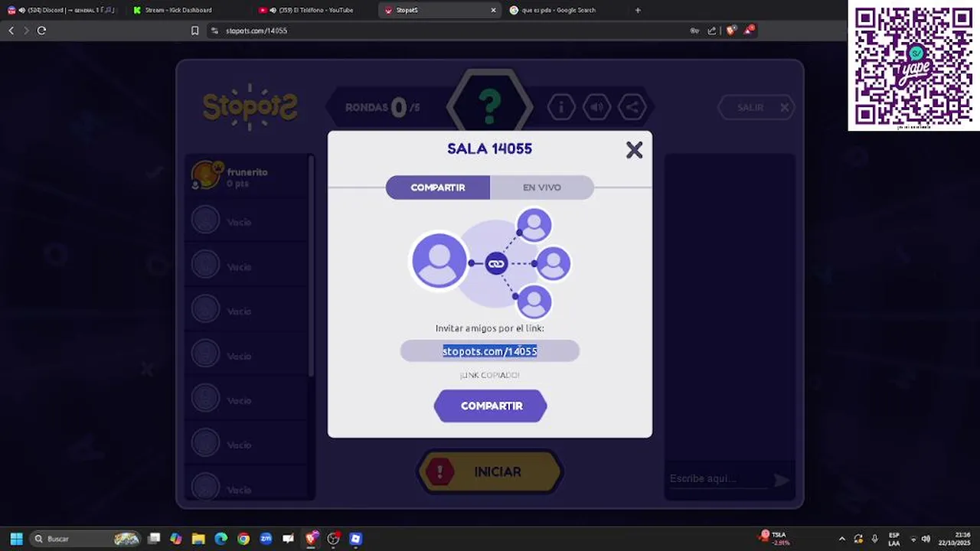The width and height of the screenshot is (980, 551).
Task: Click the StopotS logo
Action: coord(250,106)
